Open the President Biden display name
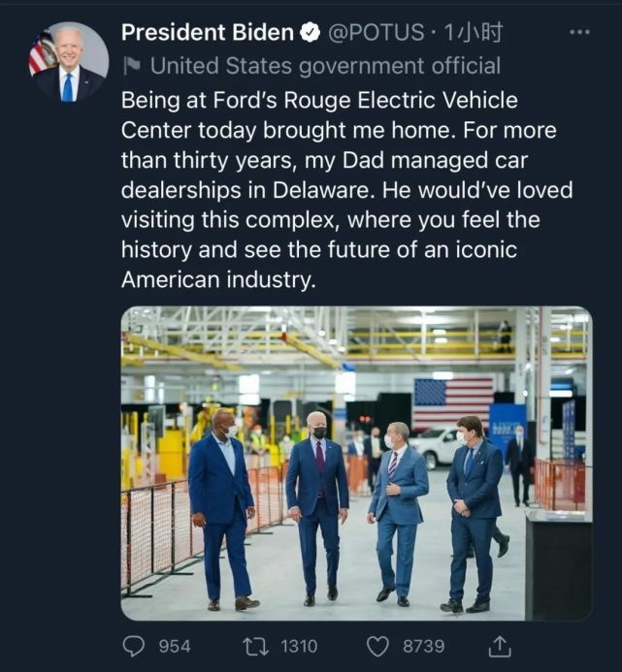The height and width of the screenshot is (672, 622). (x=208, y=33)
